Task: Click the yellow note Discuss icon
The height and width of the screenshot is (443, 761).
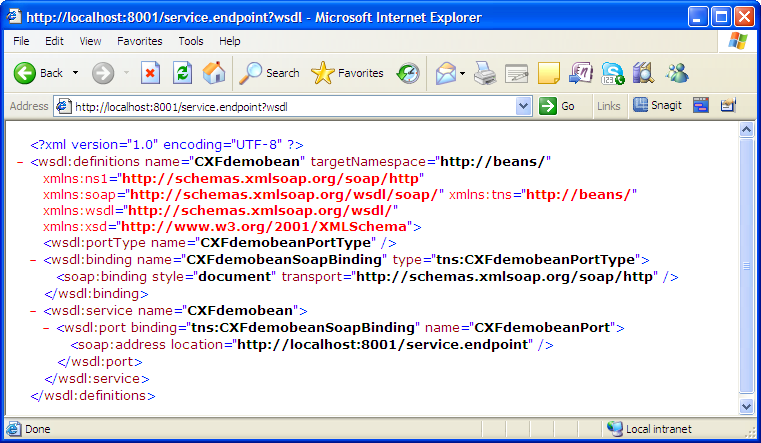Action: pyautogui.click(x=548, y=73)
